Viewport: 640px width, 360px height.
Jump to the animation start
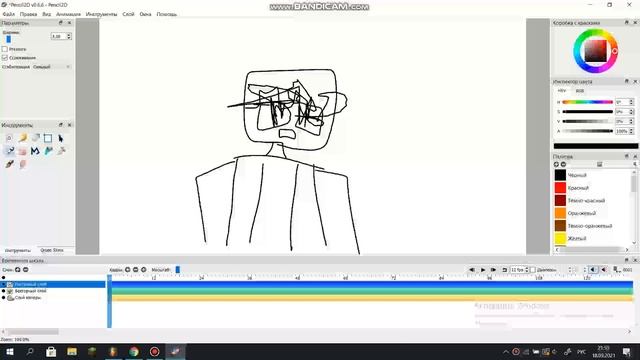pyautogui.click(x=472, y=270)
